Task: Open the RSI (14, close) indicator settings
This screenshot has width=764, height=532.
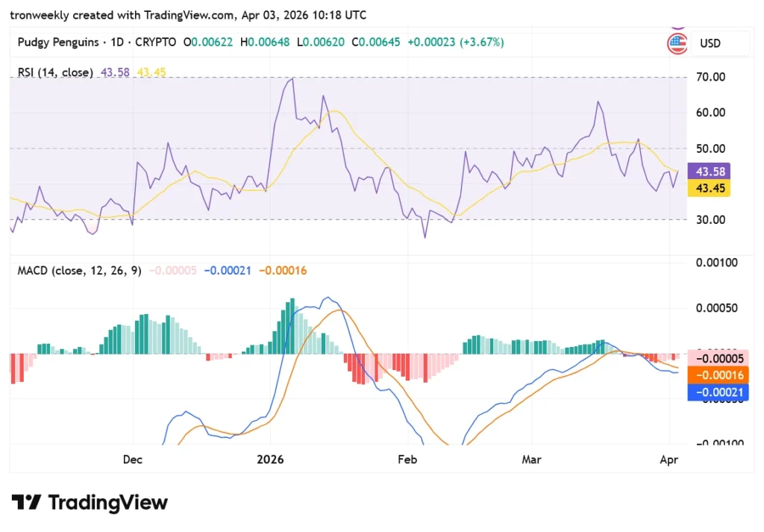Action: pos(54,72)
